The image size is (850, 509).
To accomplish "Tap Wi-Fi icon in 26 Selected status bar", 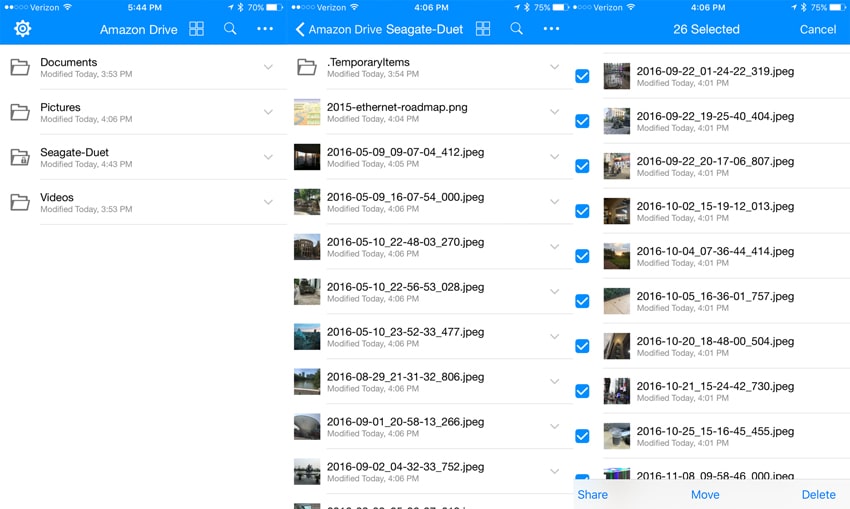I will coord(631,8).
